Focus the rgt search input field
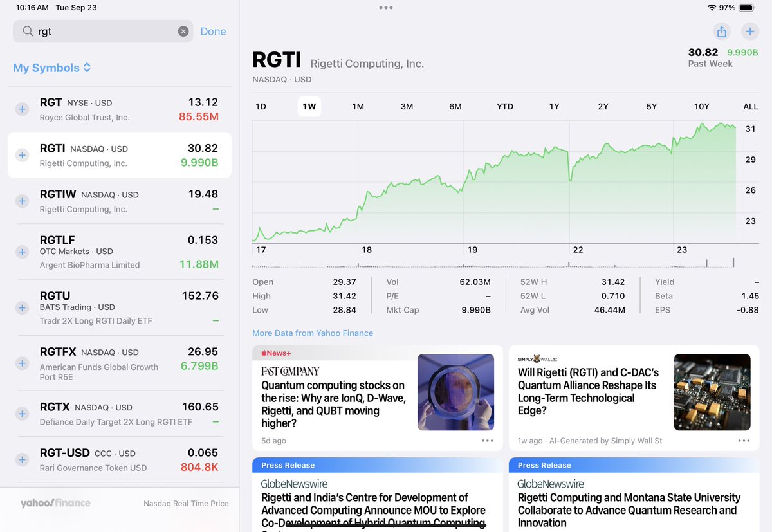This screenshot has height=532, width=772. click(x=103, y=32)
